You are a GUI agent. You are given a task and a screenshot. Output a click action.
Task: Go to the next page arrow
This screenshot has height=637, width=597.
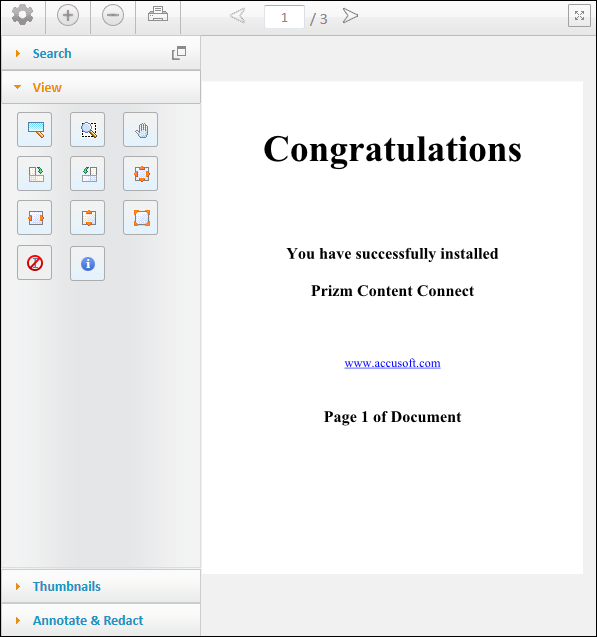[350, 16]
